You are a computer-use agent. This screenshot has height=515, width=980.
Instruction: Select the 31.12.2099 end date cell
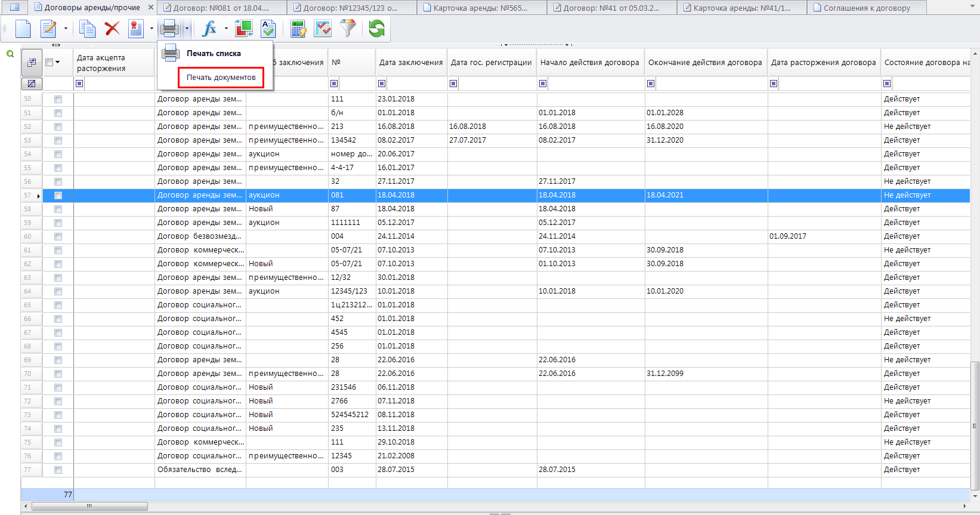[x=706, y=374]
